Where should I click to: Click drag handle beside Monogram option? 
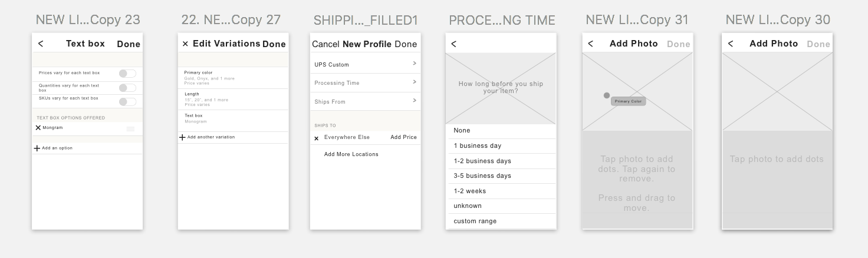tap(130, 128)
